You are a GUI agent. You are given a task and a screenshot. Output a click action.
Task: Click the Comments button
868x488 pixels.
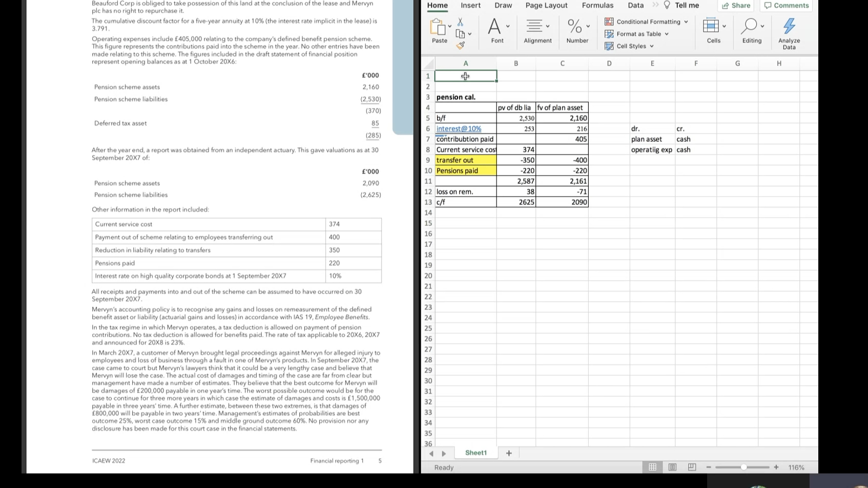click(x=787, y=6)
